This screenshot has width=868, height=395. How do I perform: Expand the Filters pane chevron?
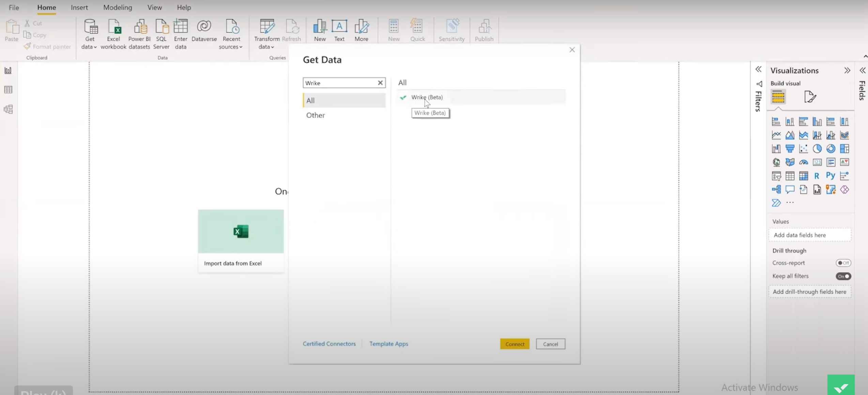click(758, 69)
